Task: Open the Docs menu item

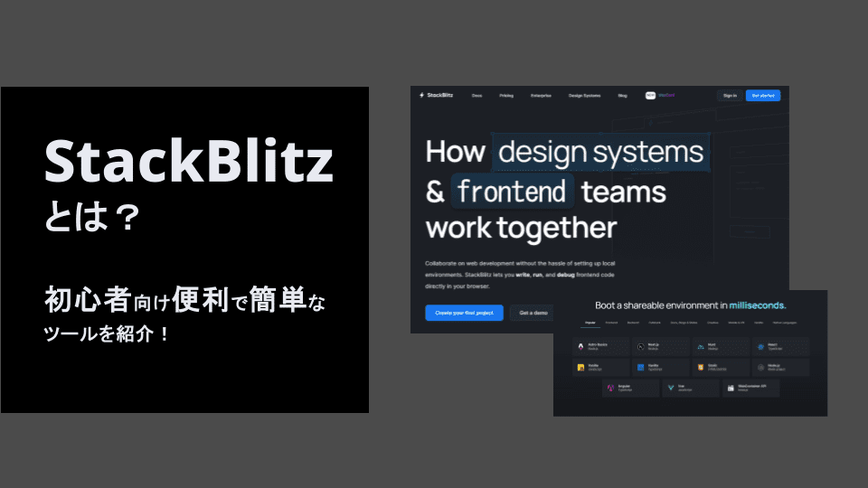Action: (476, 95)
